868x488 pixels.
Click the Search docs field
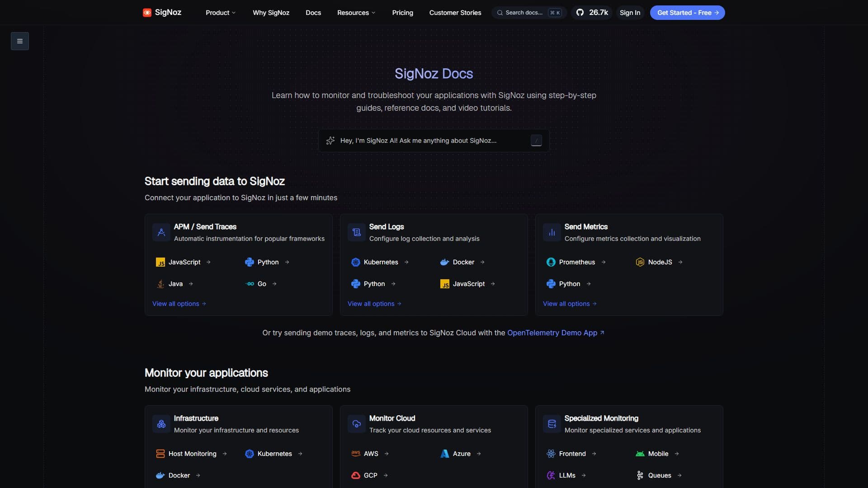pyautogui.click(x=529, y=13)
